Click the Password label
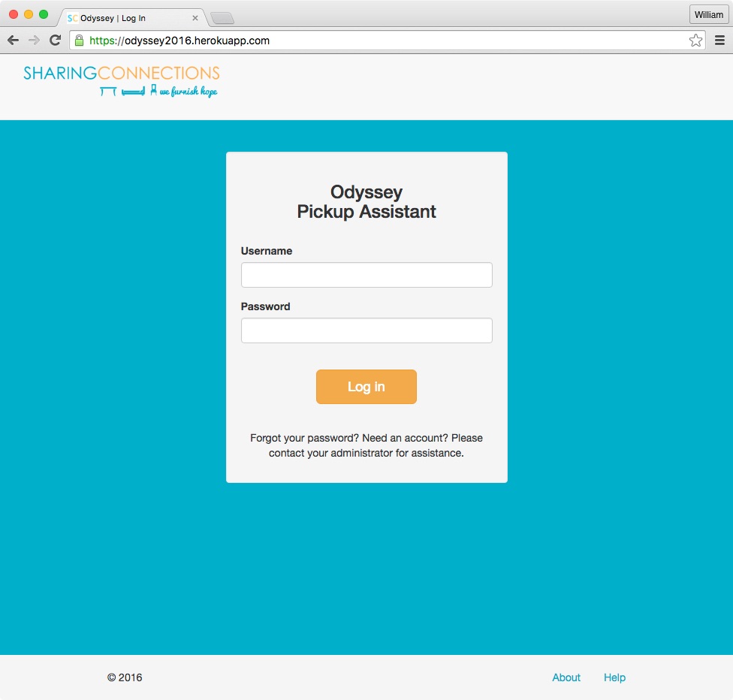733x700 pixels. click(266, 306)
